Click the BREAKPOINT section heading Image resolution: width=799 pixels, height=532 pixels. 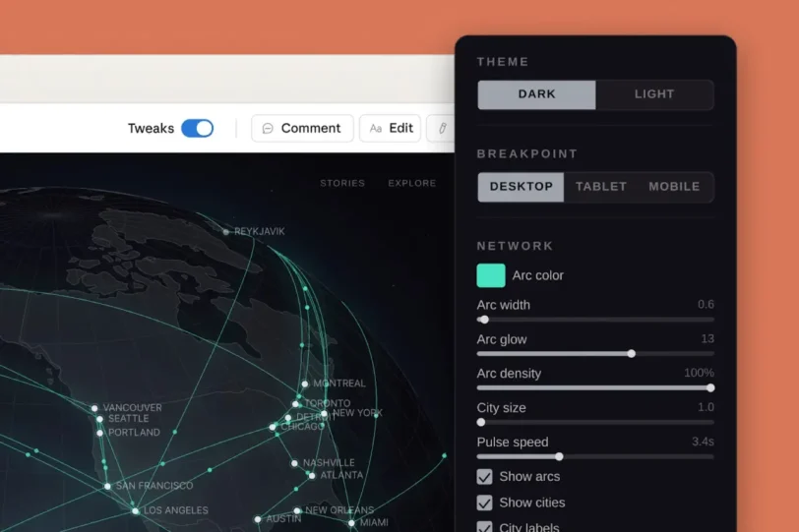[x=526, y=153]
